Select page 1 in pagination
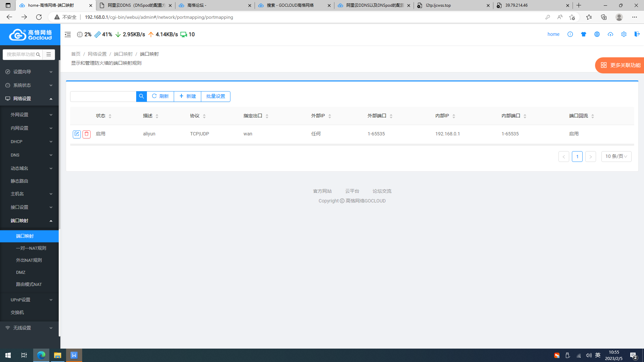 (577, 157)
